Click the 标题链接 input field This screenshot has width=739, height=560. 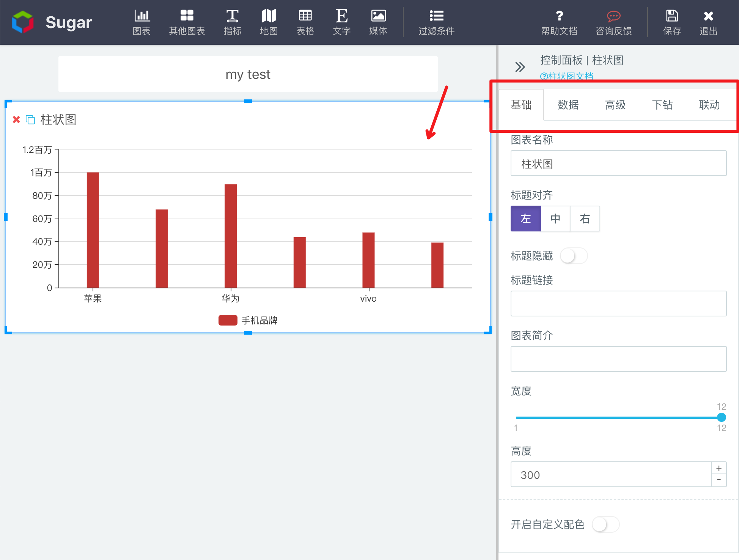[618, 304]
